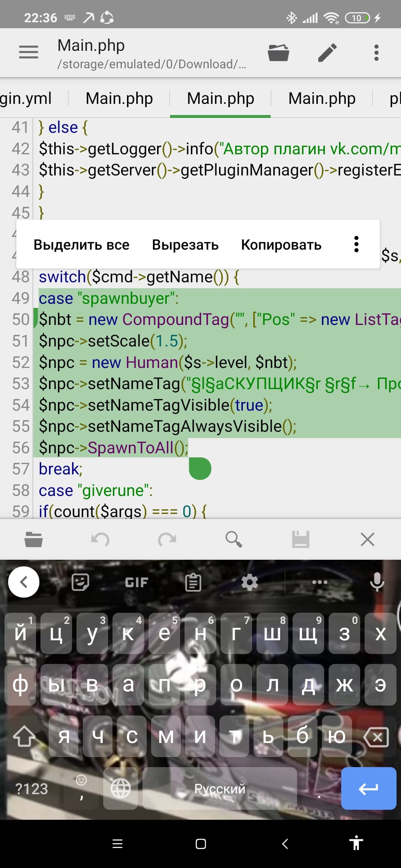Tap Вырезать to cut selection
The width and height of the screenshot is (401, 868).
tap(185, 245)
